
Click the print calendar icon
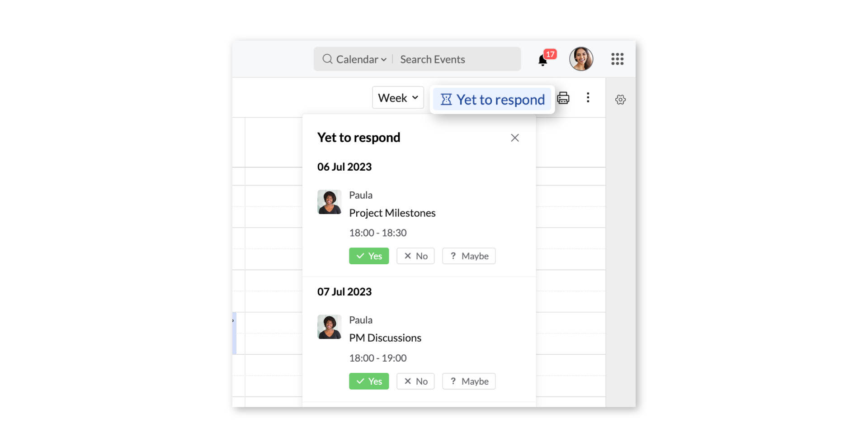click(x=563, y=98)
